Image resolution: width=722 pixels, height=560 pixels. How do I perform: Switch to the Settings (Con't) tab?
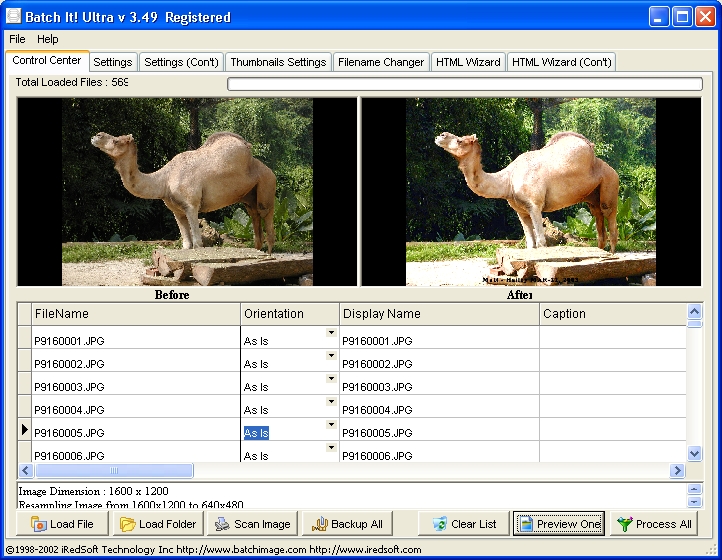click(181, 62)
